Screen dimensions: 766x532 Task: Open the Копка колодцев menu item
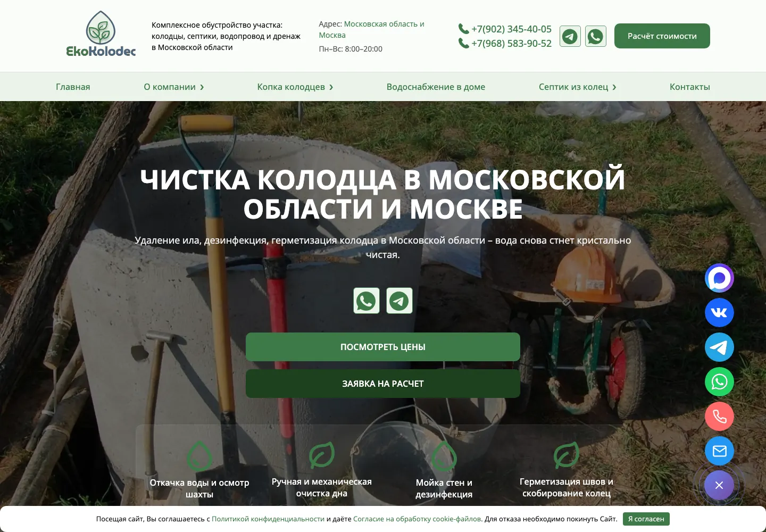pos(291,87)
